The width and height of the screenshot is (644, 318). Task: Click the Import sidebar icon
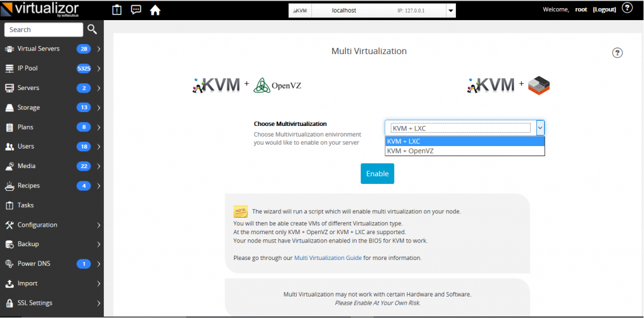9,283
